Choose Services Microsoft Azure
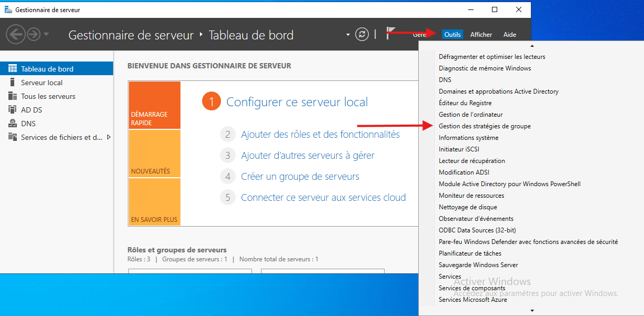 click(473, 300)
